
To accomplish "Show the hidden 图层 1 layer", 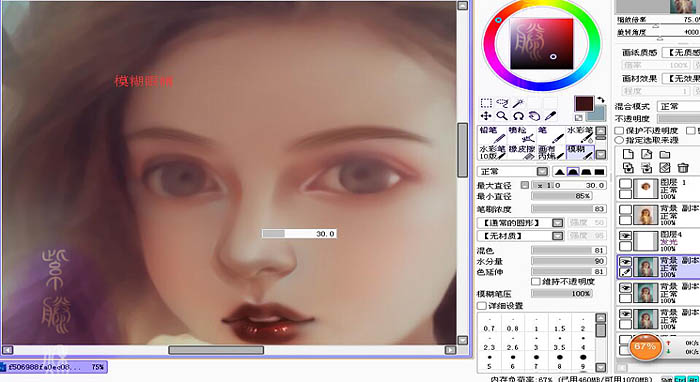I will point(625,183).
